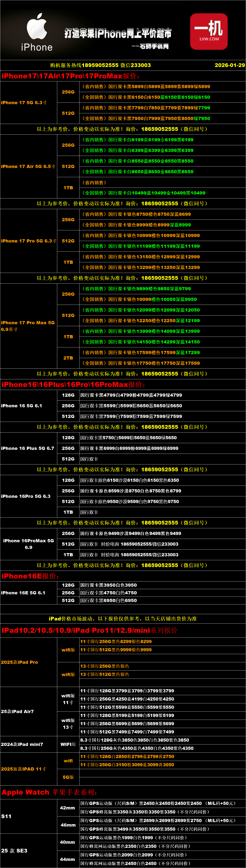Click the banner slogan 打造苹果iPhone网上平价超市
The width and height of the screenshot is (246, 868).
[x=118, y=33]
